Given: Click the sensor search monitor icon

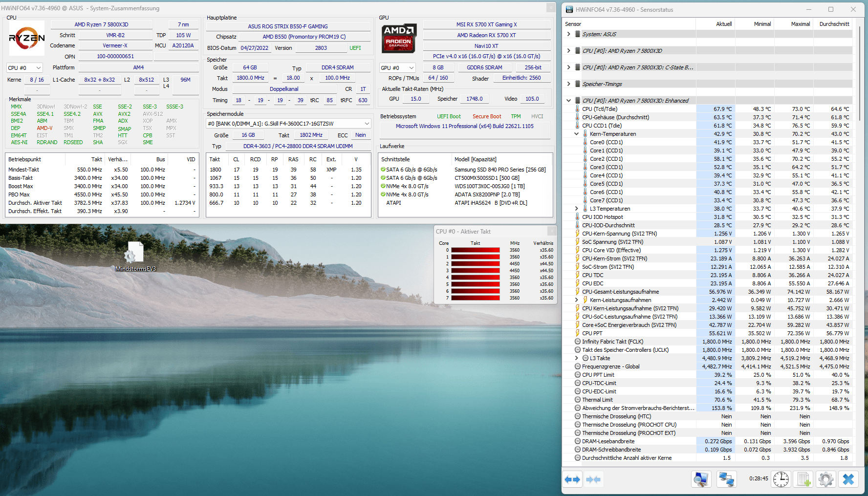Looking at the screenshot, I should (700, 479).
